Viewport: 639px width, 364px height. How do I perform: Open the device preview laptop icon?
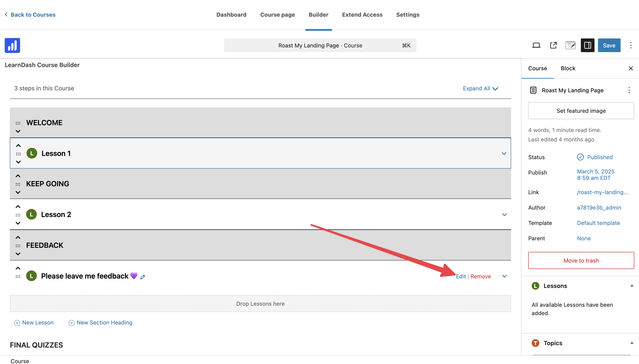pyautogui.click(x=536, y=45)
